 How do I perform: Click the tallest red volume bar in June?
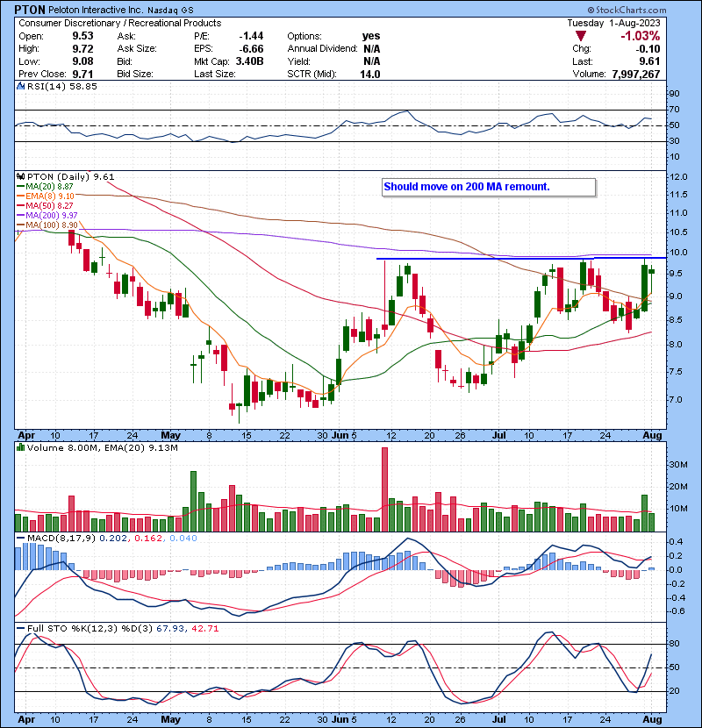384,489
